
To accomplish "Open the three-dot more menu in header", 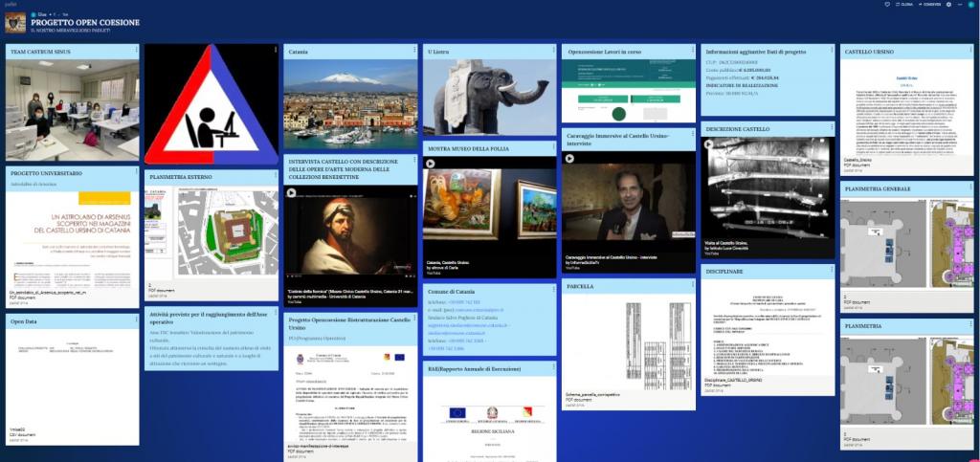I will coord(960,5).
